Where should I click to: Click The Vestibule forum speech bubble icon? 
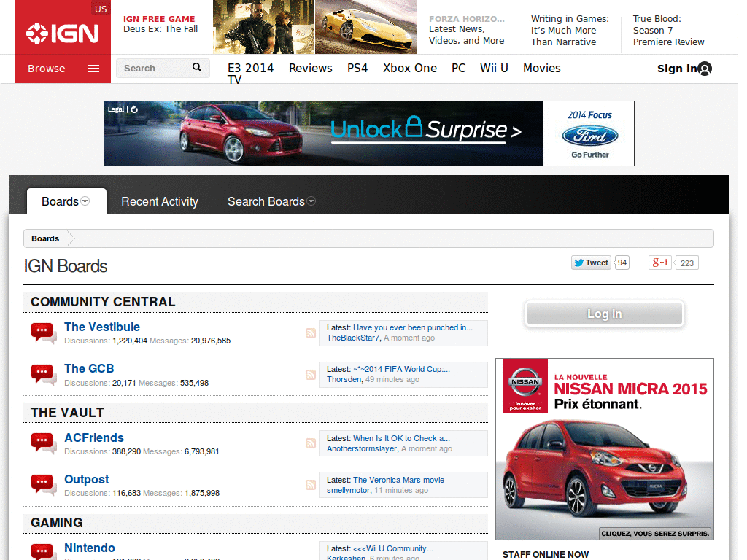tap(44, 333)
